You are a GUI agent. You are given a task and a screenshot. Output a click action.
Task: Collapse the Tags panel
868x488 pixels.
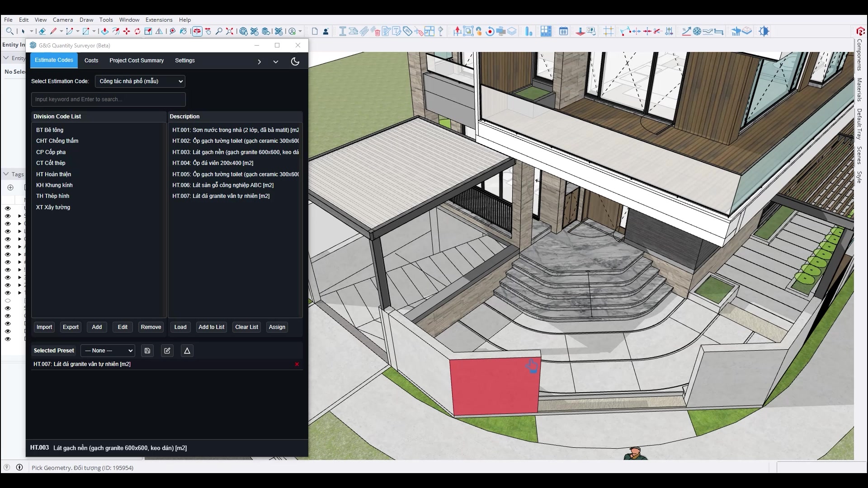(6, 174)
